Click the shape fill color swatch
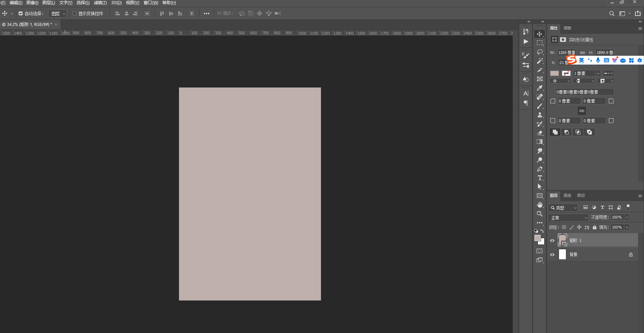The image size is (644, 333). [555, 73]
